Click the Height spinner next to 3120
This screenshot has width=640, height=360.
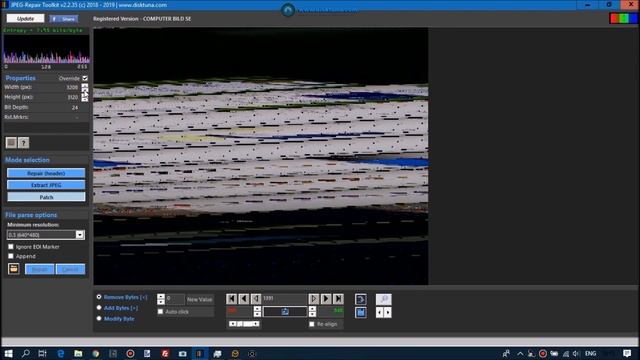tap(84, 97)
